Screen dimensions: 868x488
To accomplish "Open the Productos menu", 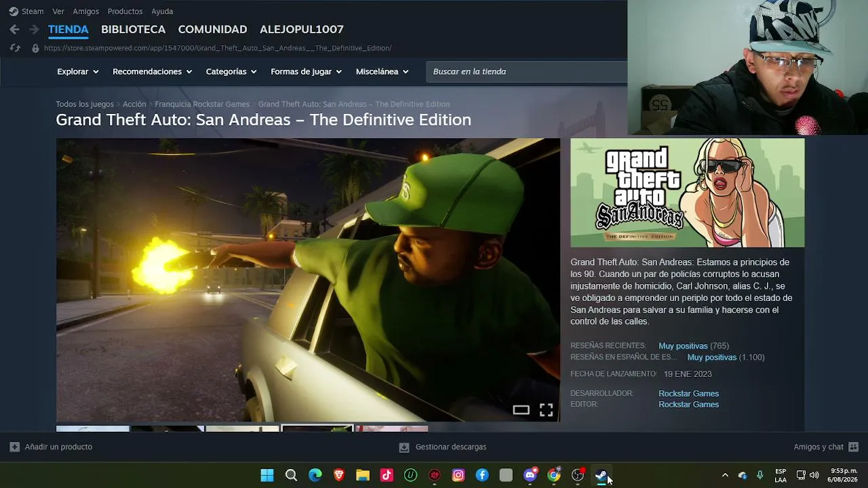I will [125, 12].
